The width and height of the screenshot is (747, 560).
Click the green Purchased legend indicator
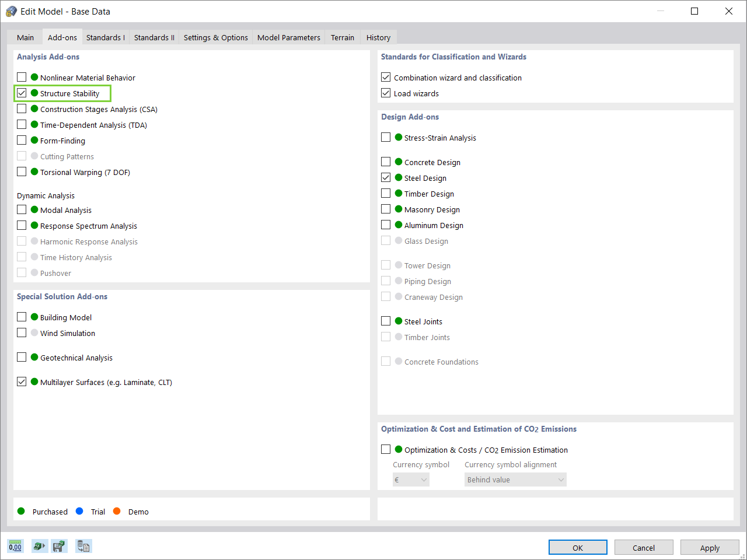[x=23, y=512]
